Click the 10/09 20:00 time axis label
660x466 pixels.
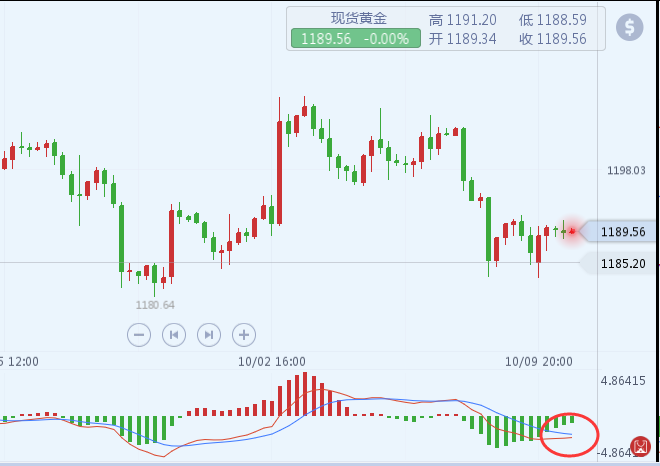coord(537,361)
